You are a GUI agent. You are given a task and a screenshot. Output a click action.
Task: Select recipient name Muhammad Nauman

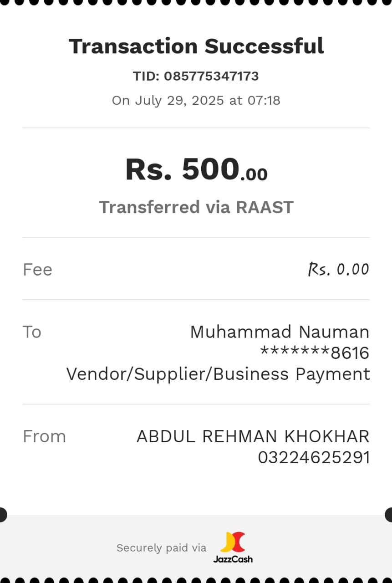pyautogui.click(x=280, y=332)
